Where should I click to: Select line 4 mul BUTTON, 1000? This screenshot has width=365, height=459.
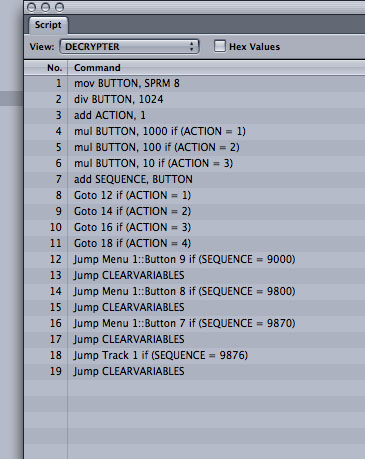point(195,131)
